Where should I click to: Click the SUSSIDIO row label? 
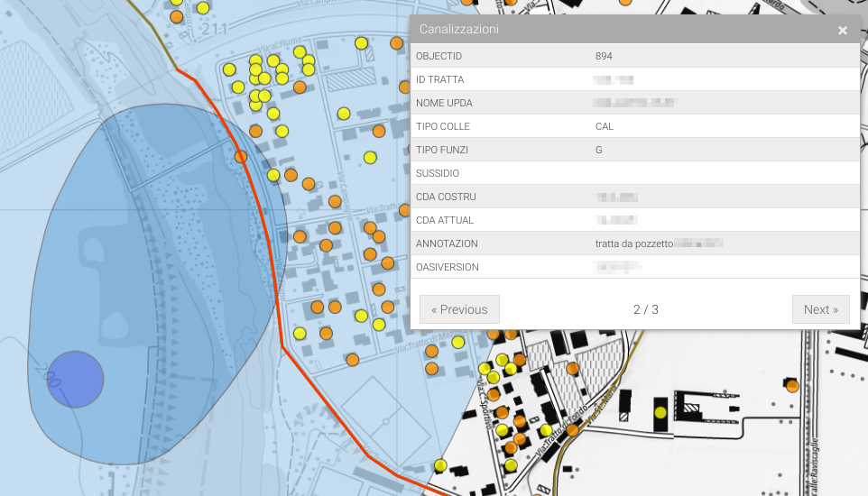point(438,173)
